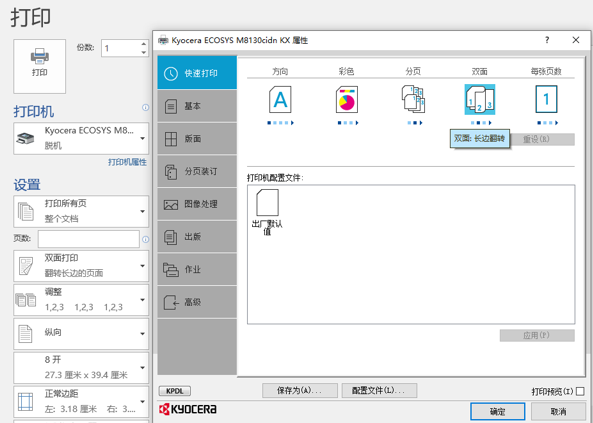Click the info icon next to 打印机 heading
The image size is (593, 423).
[x=145, y=108]
